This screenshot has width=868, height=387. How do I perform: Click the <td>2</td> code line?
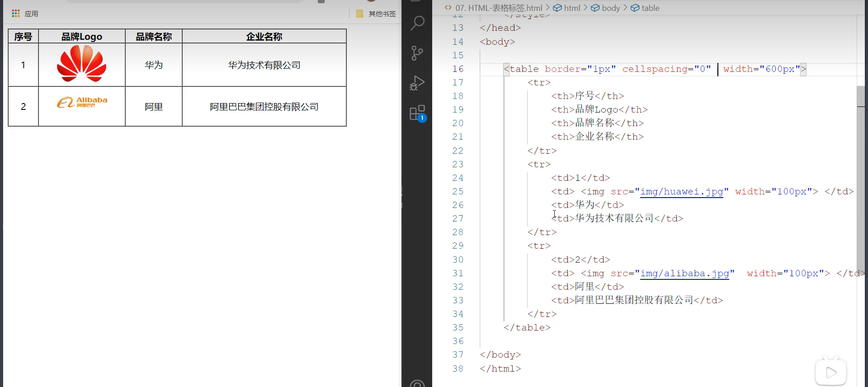[x=580, y=260]
